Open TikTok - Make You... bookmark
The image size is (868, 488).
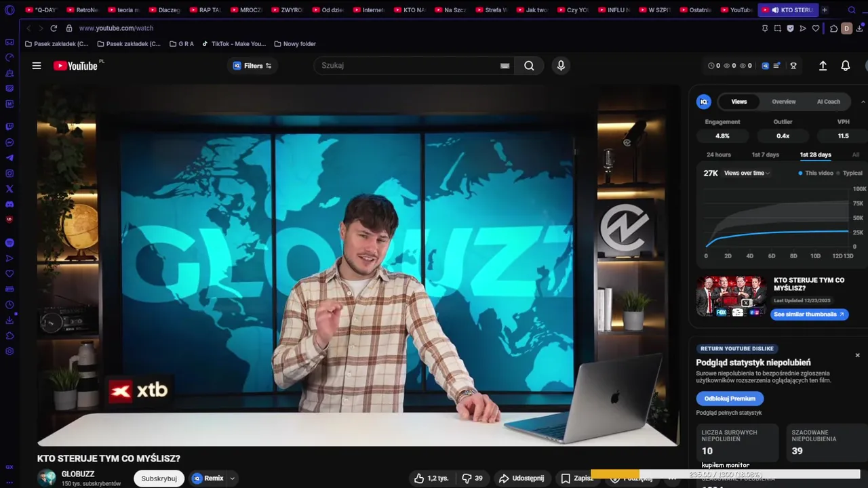click(234, 44)
